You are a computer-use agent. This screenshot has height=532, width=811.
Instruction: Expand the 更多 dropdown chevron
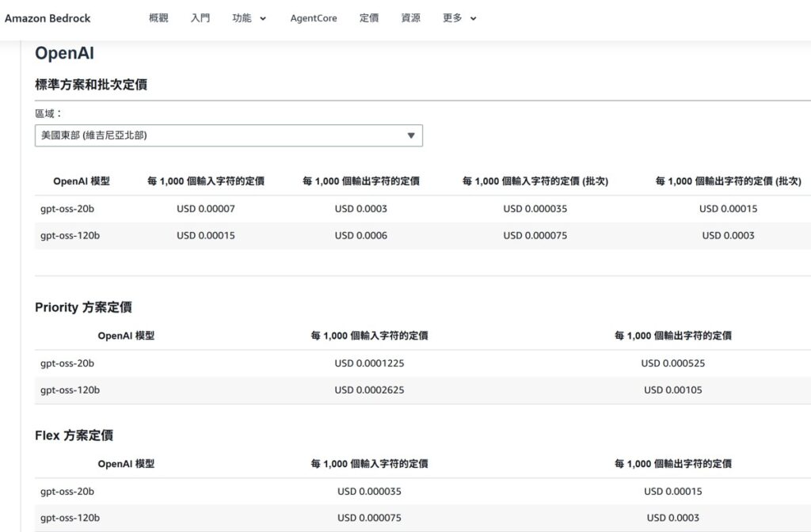pyautogui.click(x=474, y=19)
